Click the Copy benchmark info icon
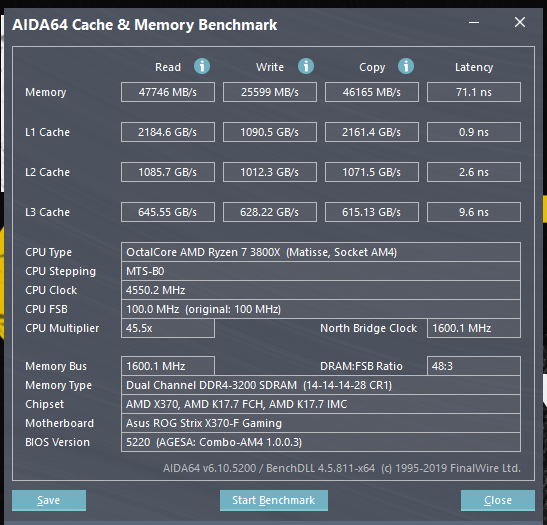 [x=406, y=66]
